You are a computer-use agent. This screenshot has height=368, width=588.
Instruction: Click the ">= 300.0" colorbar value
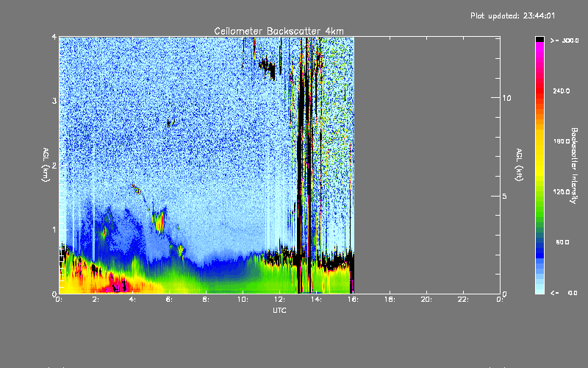564,40
